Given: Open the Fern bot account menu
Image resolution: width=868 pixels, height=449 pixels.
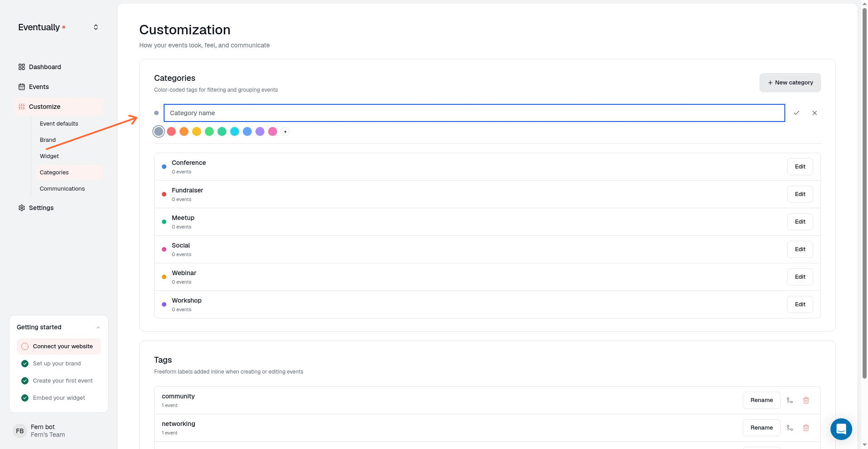Looking at the screenshot, I should coord(58,431).
